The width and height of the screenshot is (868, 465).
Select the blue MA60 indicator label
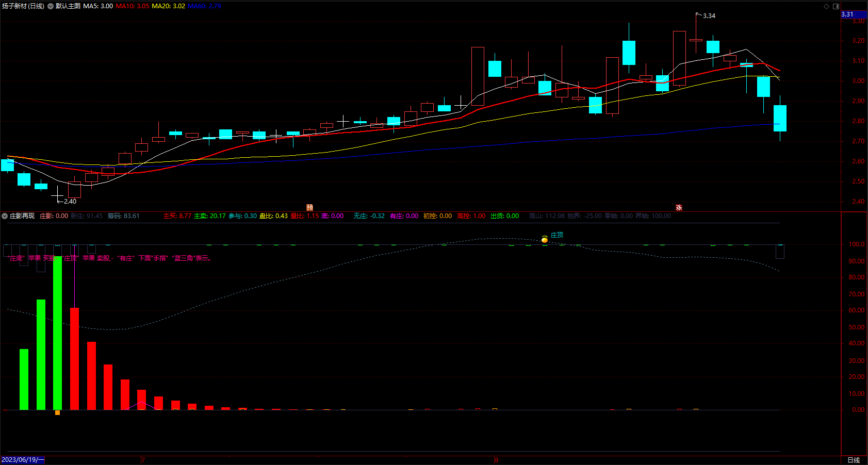click(x=204, y=6)
